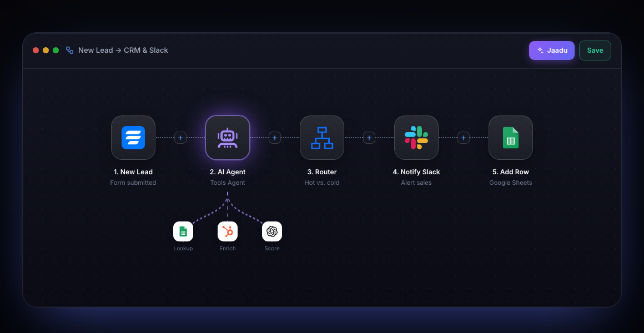Click the Lookup Google Sheets tool icon
The image size is (644, 333).
pos(183,231)
